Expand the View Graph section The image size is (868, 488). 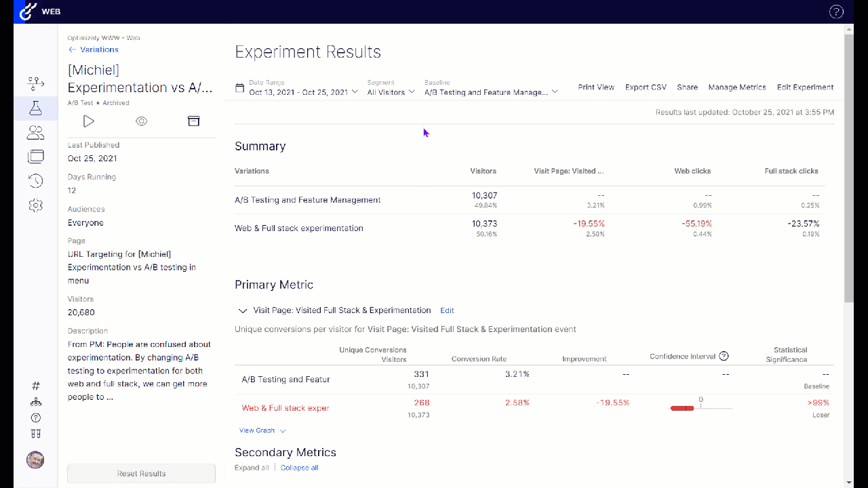262,430
